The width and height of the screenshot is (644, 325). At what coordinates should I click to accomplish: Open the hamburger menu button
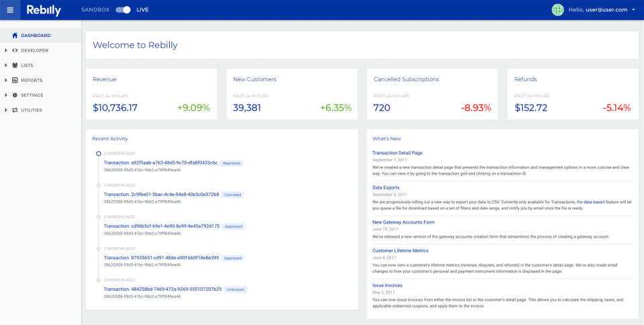pos(10,10)
